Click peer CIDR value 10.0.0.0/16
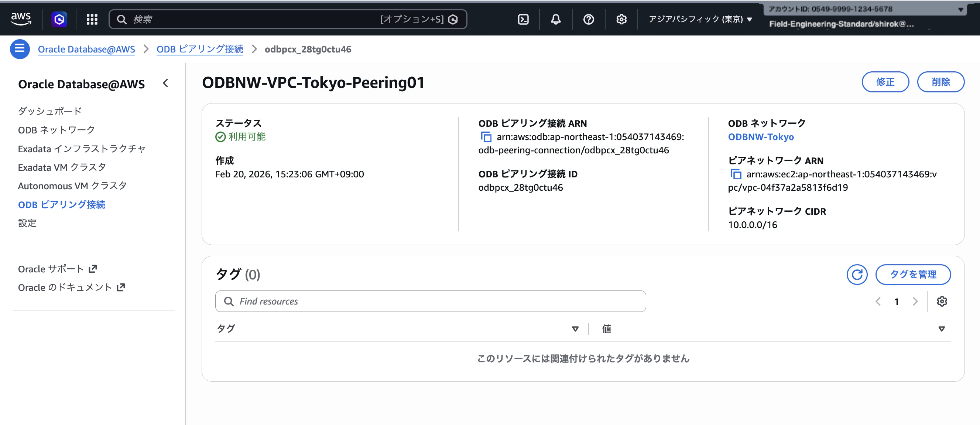 752,225
